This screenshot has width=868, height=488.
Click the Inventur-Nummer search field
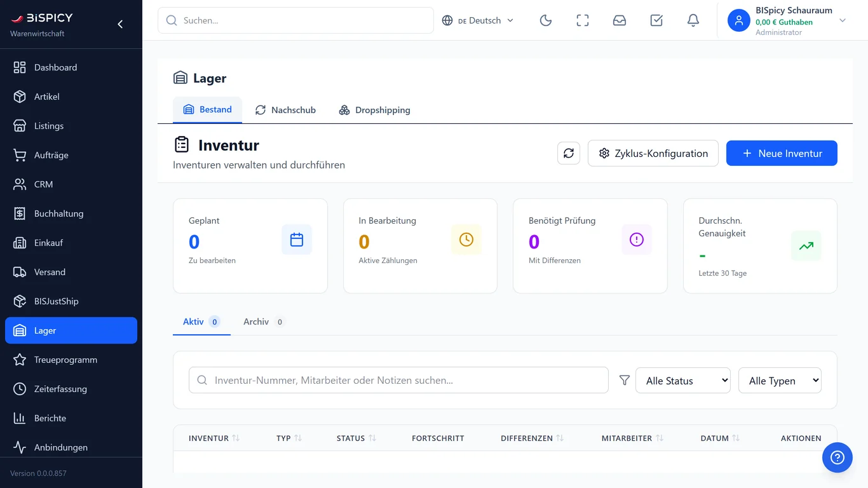(398, 381)
